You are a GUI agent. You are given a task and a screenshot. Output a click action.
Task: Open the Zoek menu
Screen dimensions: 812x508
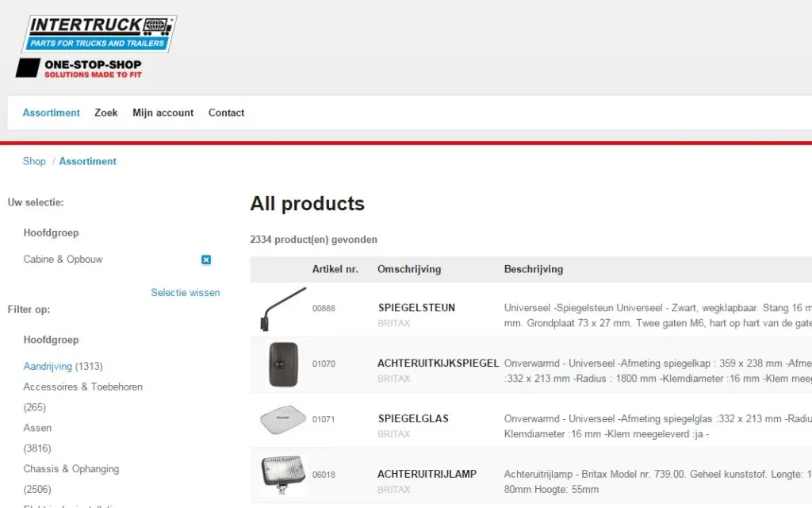pos(105,113)
